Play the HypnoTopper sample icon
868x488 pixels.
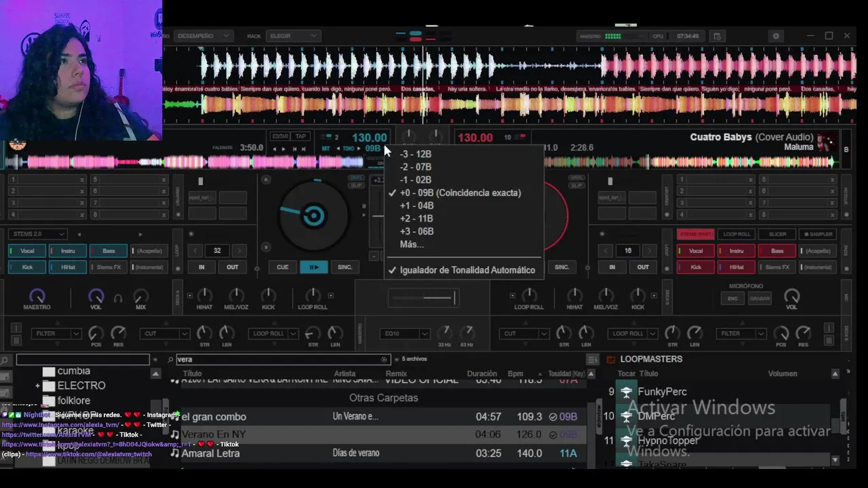click(x=627, y=441)
